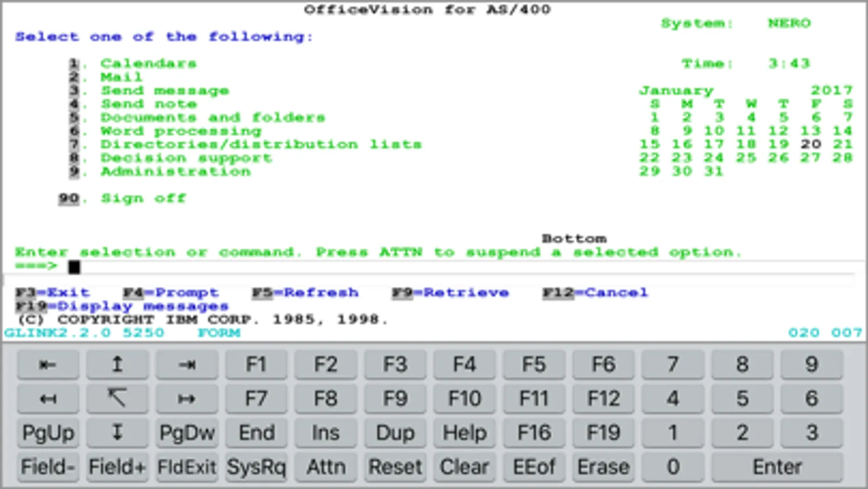Tap the number 2 key
The height and width of the screenshot is (489, 868).
(743, 433)
